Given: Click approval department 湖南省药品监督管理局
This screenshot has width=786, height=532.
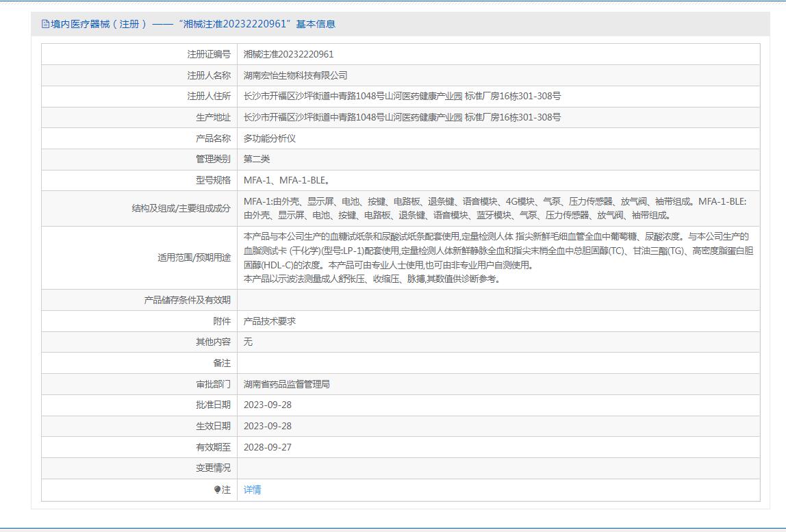Looking at the screenshot, I should 286,384.
